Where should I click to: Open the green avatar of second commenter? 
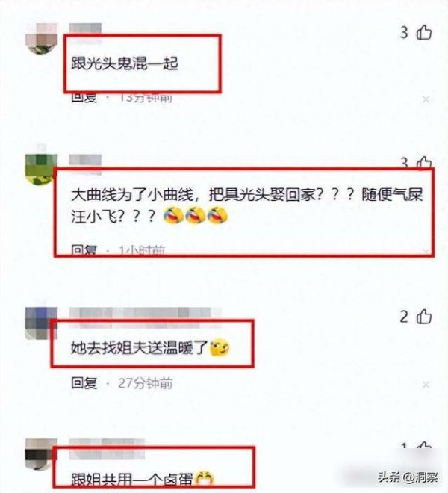point(42,169)
